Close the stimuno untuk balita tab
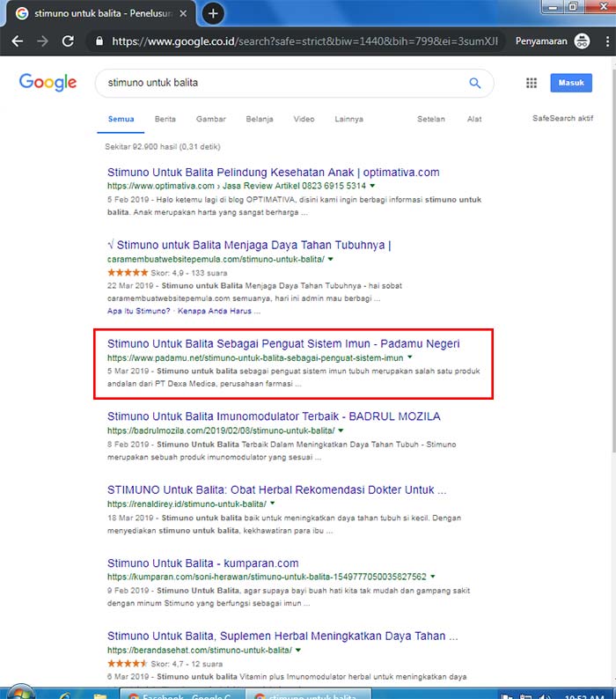The width and height of the screenshot is (616, 699). pyautogui.click(x=183, y=13)
